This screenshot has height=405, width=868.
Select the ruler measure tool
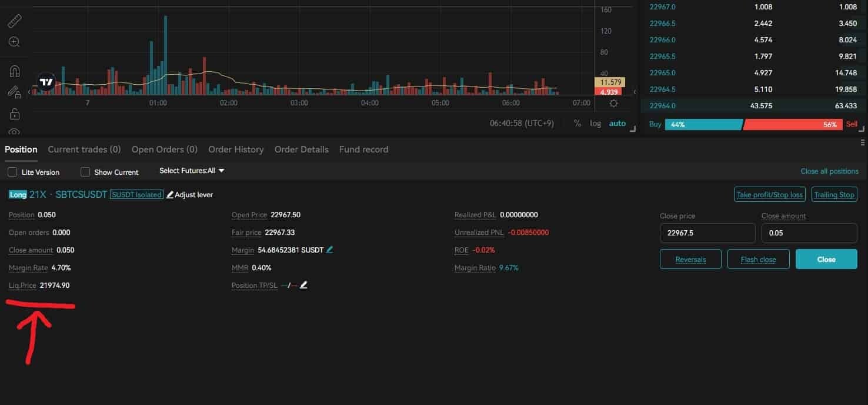tap(14, 21)
